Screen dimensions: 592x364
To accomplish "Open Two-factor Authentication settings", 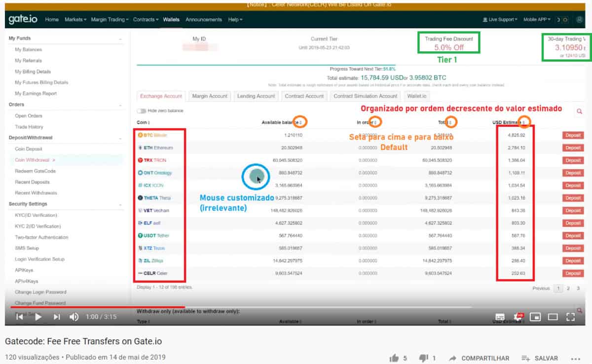I will coord(41,237).
